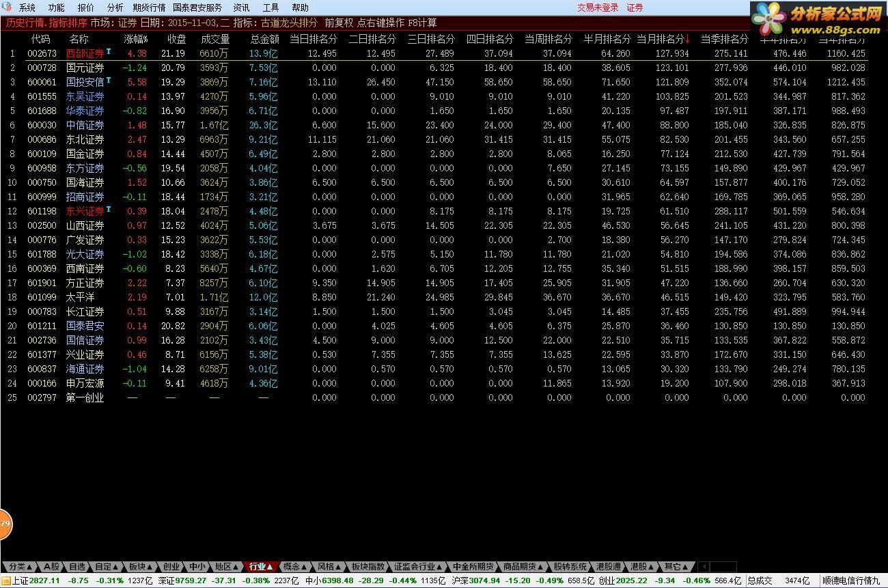The width and height of the screenshot is (888, 588).
Task: Click the 古道龙头排分 indicator name
Action: (290, 23)
